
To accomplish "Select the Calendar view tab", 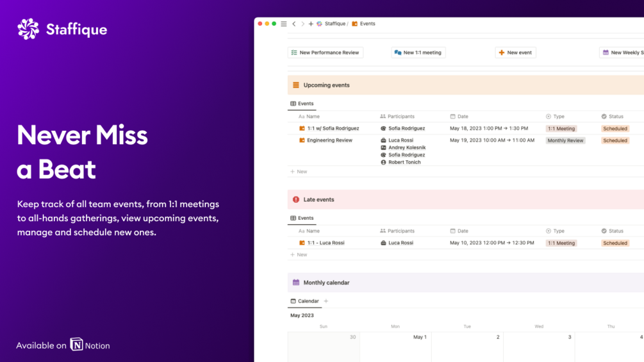I will [x=304, y=301].
